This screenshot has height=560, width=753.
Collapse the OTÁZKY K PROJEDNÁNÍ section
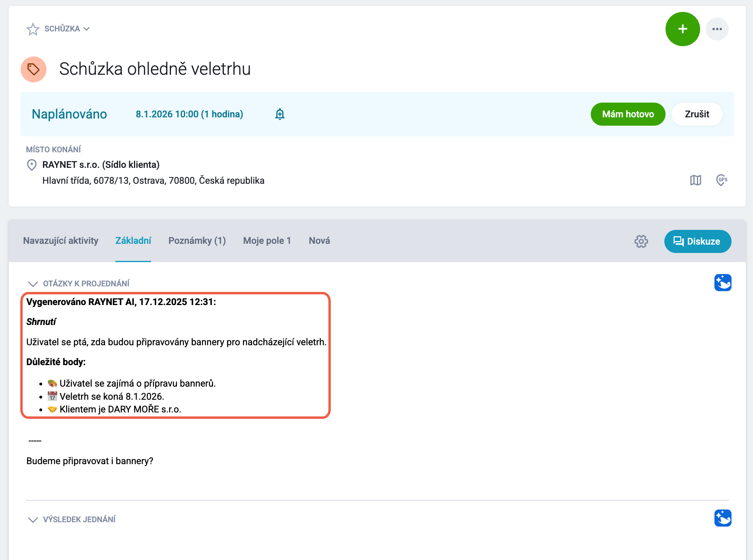click(33, 284)
